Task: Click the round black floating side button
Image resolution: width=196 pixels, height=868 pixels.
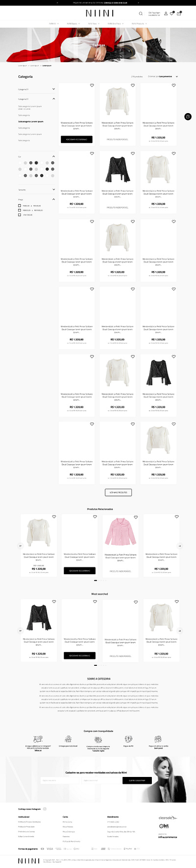Action: coord(188,117)
